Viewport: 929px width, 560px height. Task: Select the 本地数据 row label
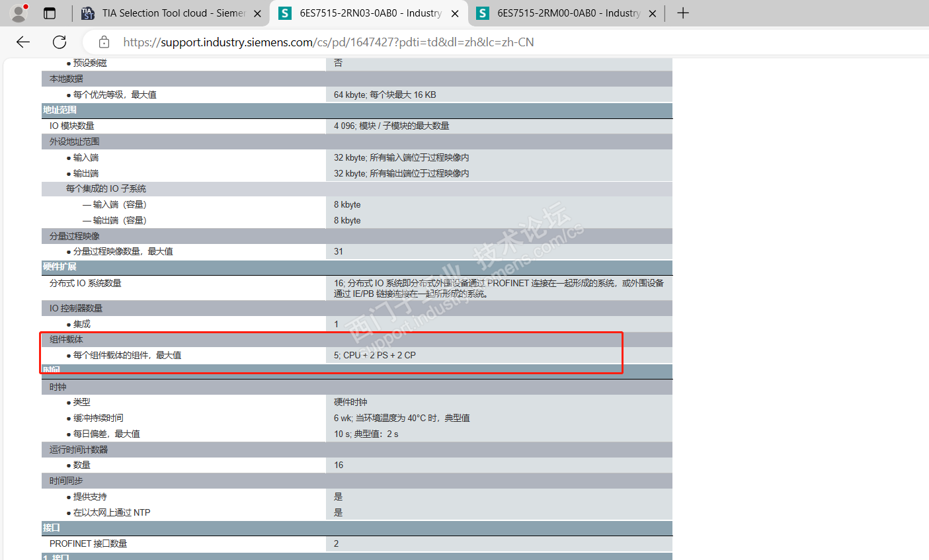click(66, 79)
